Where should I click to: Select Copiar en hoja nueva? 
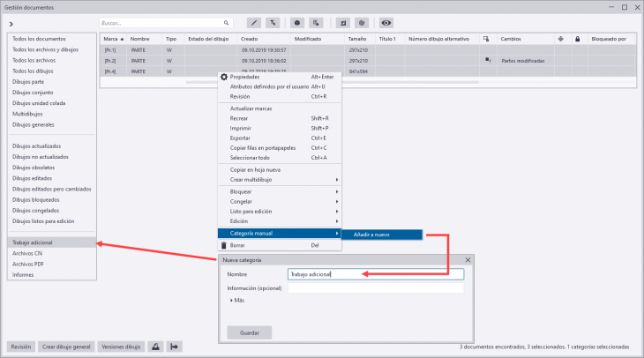(x=280, y=169)
